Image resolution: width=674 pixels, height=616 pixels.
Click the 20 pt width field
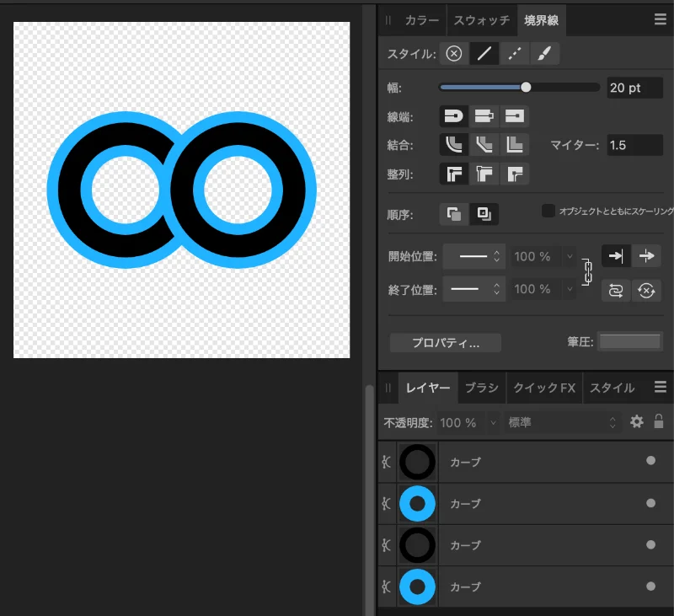point(635,88)
